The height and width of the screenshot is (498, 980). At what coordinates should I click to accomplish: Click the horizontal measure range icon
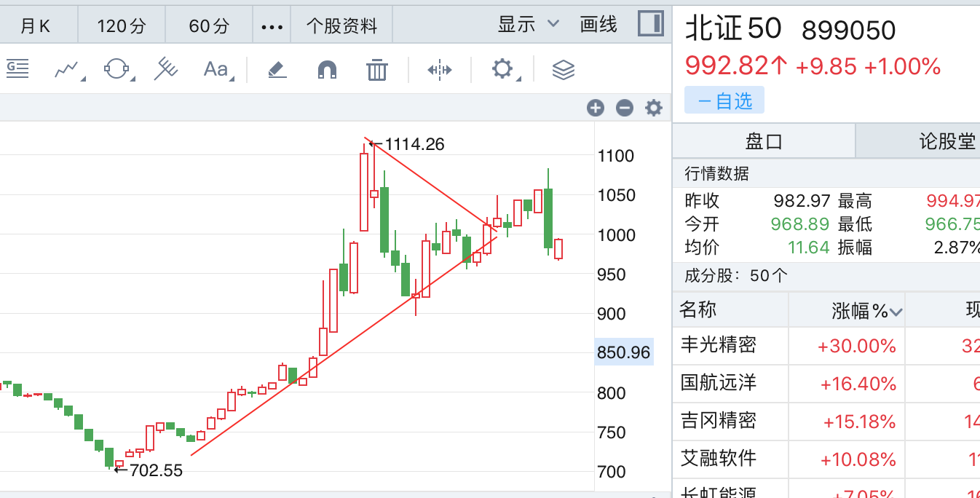pyautogui.click(x=440, y=70)
